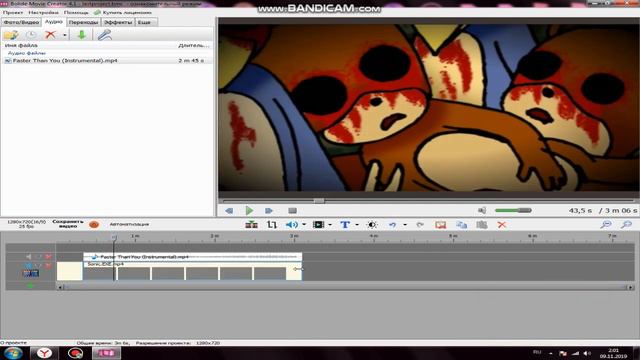Click the Автоматизация button
Screen dimensions: 640x360
129,224
